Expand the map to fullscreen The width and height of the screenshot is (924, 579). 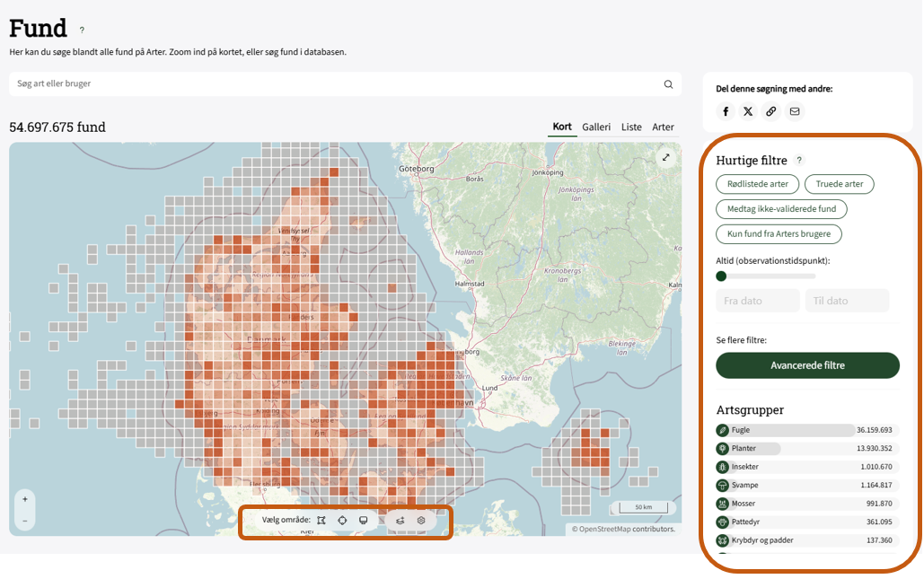coord(666,157)
